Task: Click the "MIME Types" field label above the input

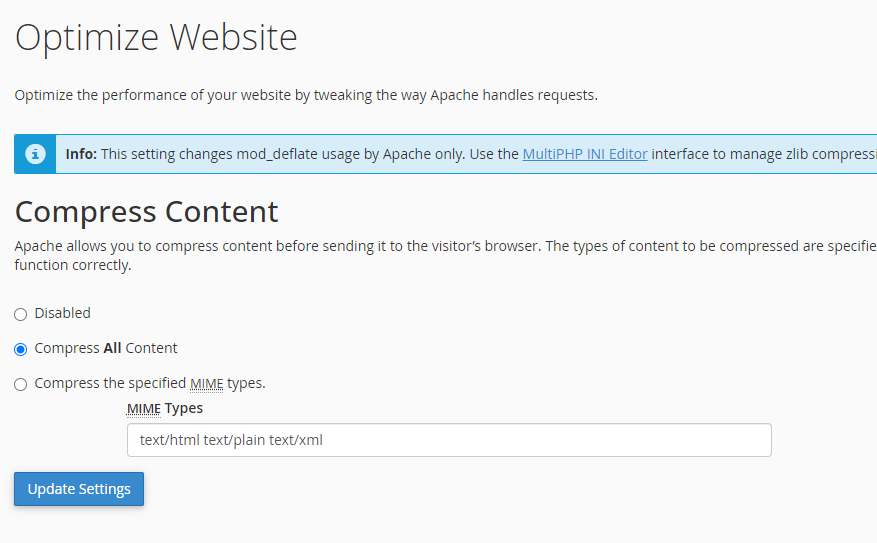Action: [x=164, y=408]
